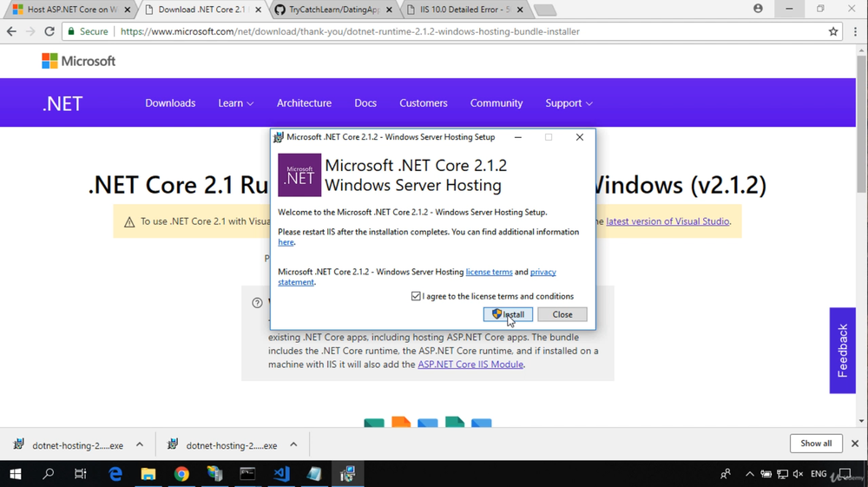Launch Edge from the taskbar
The image size is (868, 487).
pos(115,474)
